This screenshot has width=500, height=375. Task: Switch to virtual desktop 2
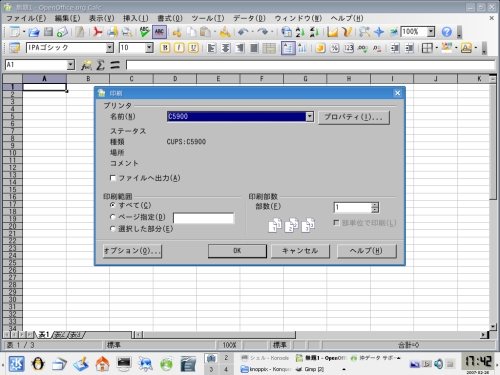tap(226, 358)
